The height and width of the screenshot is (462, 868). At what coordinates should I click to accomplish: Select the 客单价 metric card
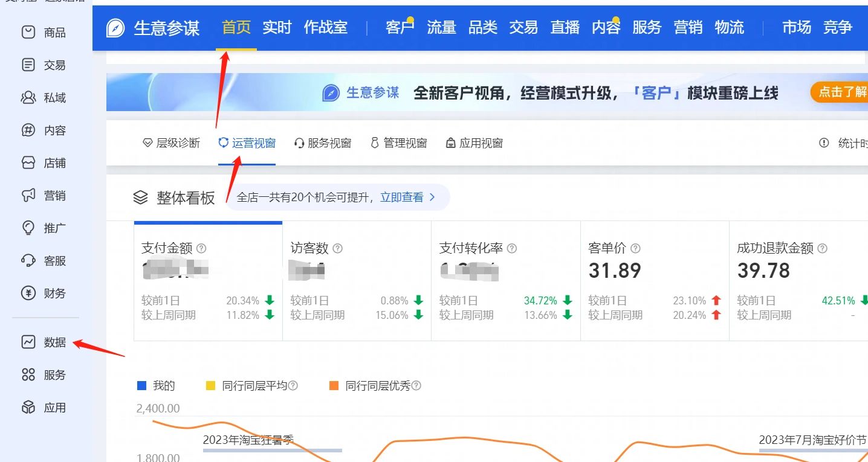pos(655,281)
